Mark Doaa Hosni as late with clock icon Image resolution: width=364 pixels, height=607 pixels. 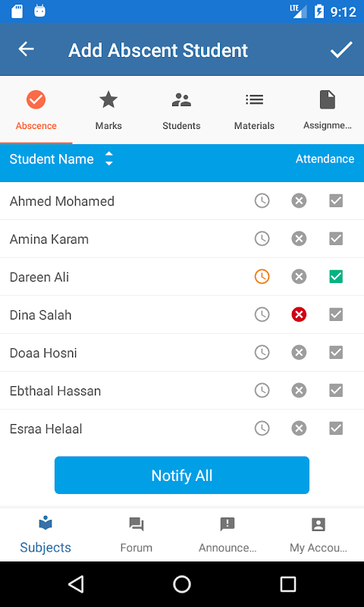point(262,353)
